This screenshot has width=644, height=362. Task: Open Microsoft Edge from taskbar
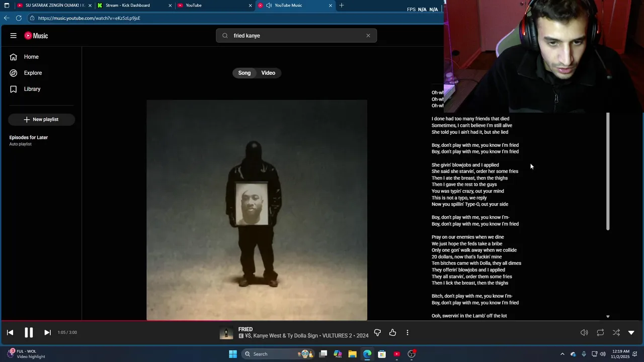[x=367, y=354]
